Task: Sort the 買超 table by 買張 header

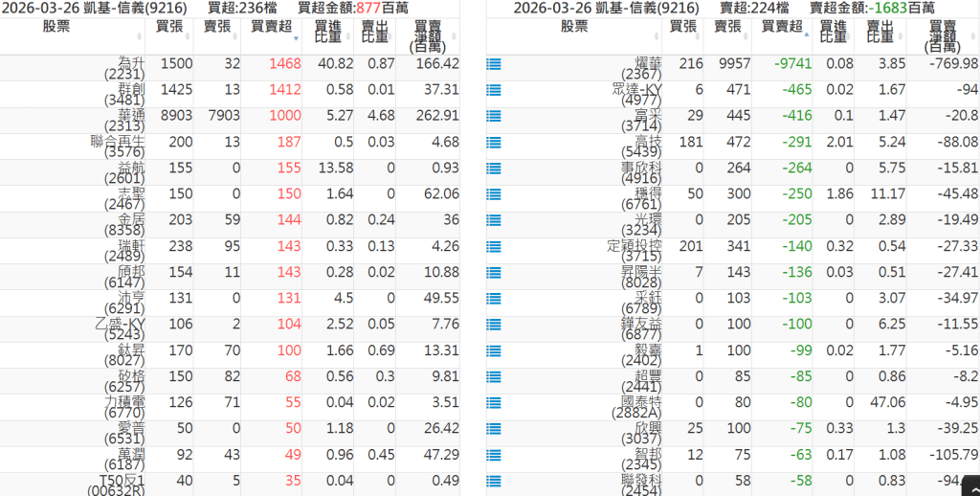Action: coord(175,27)
